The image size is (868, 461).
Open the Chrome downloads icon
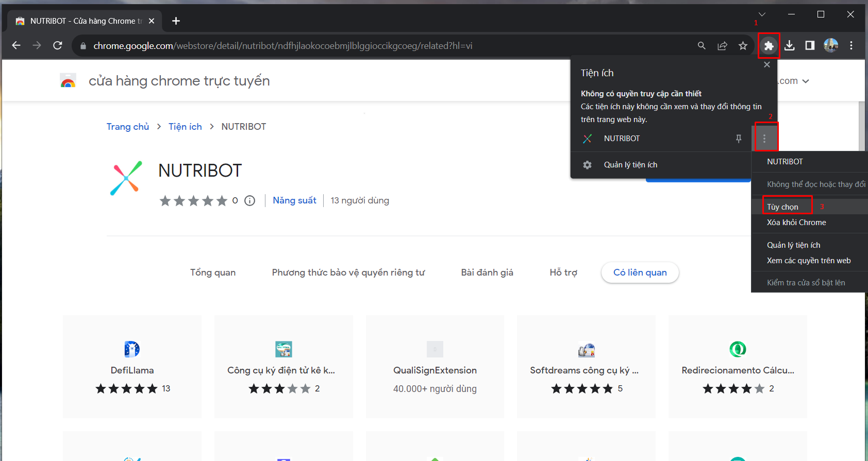789,46
